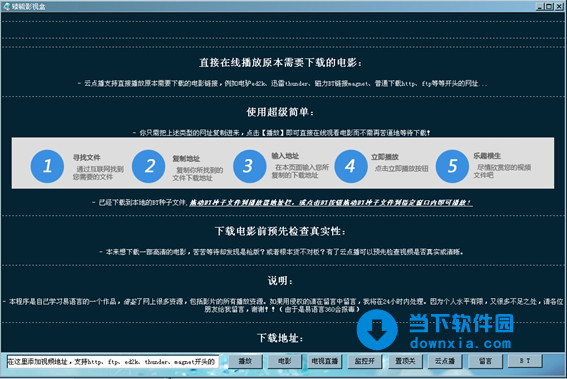Click the 说明 heading

[280, 281]
